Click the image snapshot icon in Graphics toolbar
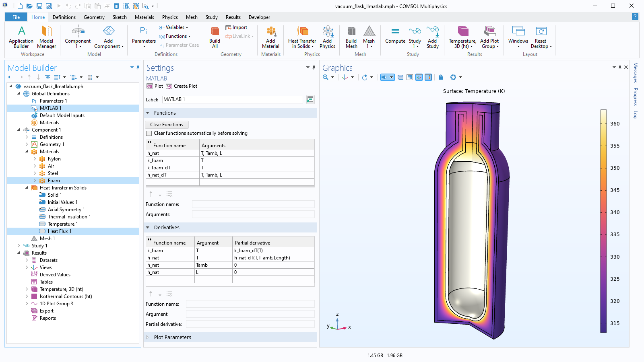Image resolution: width=644 pixels, height=362 pixels. tap(453, 77)
